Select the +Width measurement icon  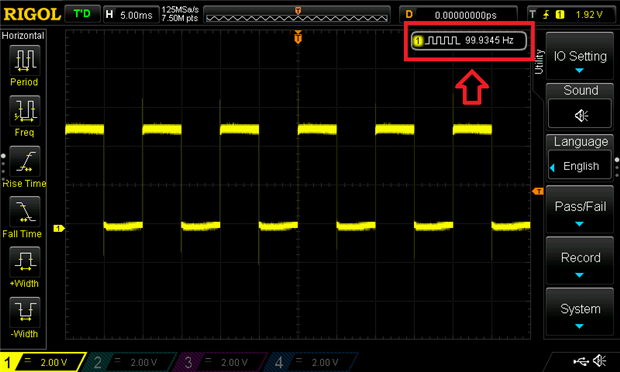25,261
